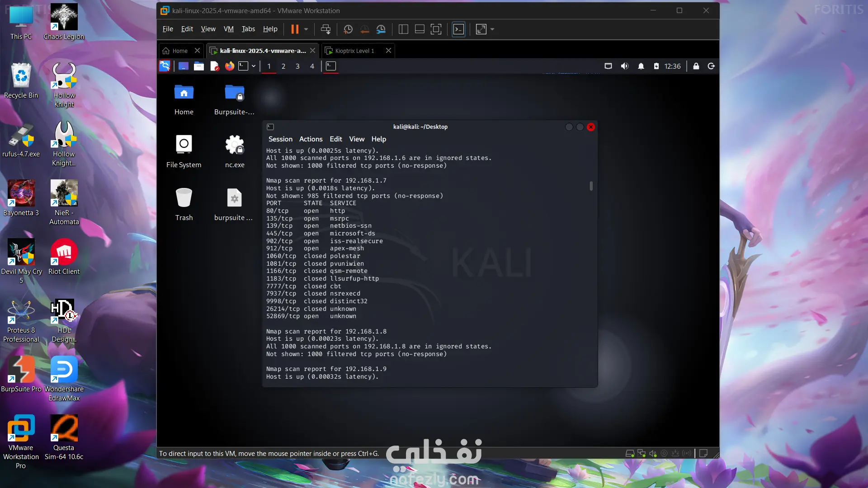Open the terminal Session menu
Screen dimensions: 868x488
point(280,139)
